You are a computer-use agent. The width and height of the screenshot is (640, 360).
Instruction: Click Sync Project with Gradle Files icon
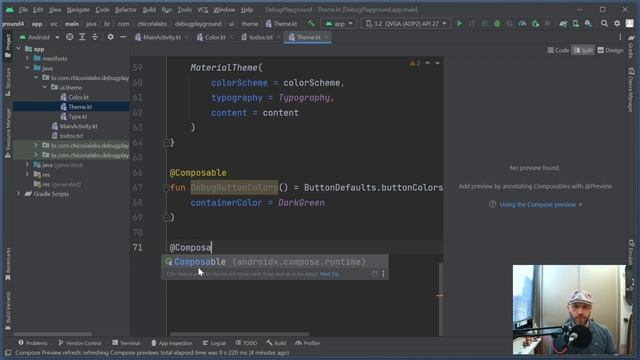(x=563, y=24)
